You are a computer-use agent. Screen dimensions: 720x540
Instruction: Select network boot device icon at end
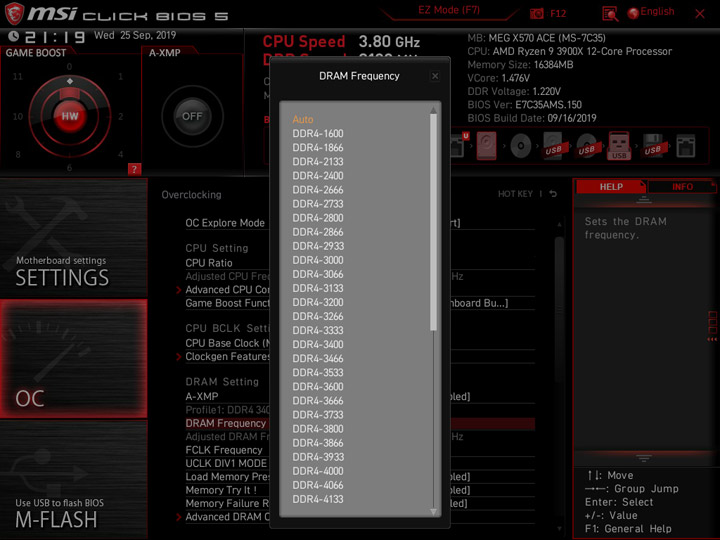686,146
